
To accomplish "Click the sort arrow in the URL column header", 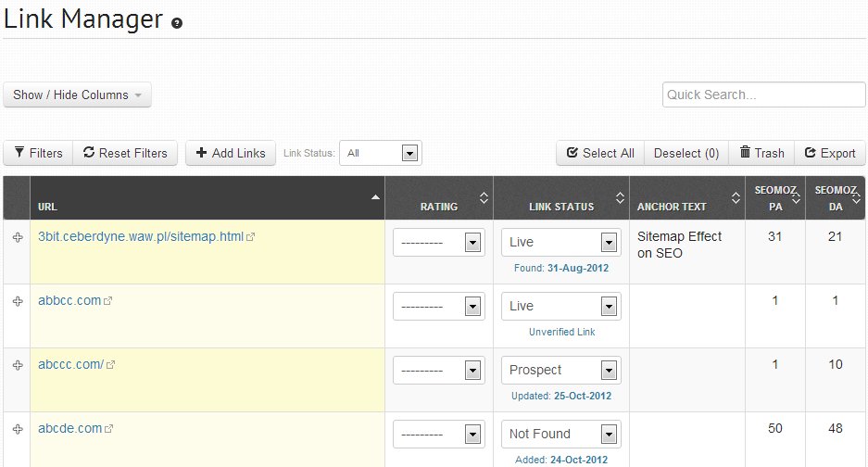I will [x=375, y=197].
